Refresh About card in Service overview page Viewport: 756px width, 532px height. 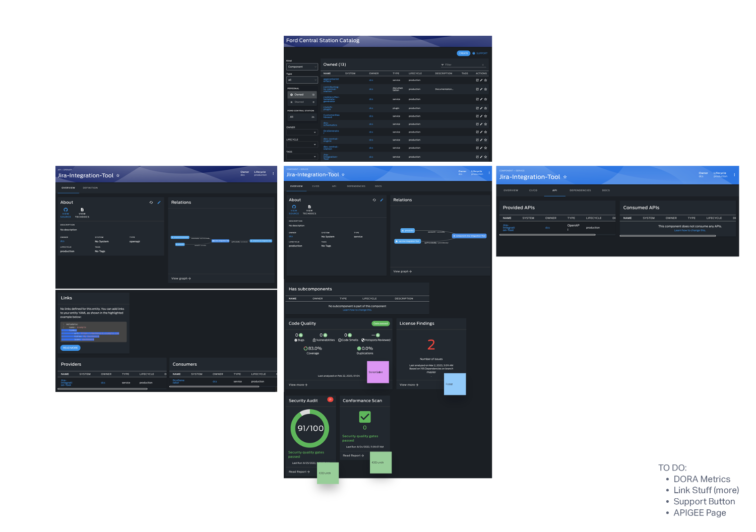(374, 200)
